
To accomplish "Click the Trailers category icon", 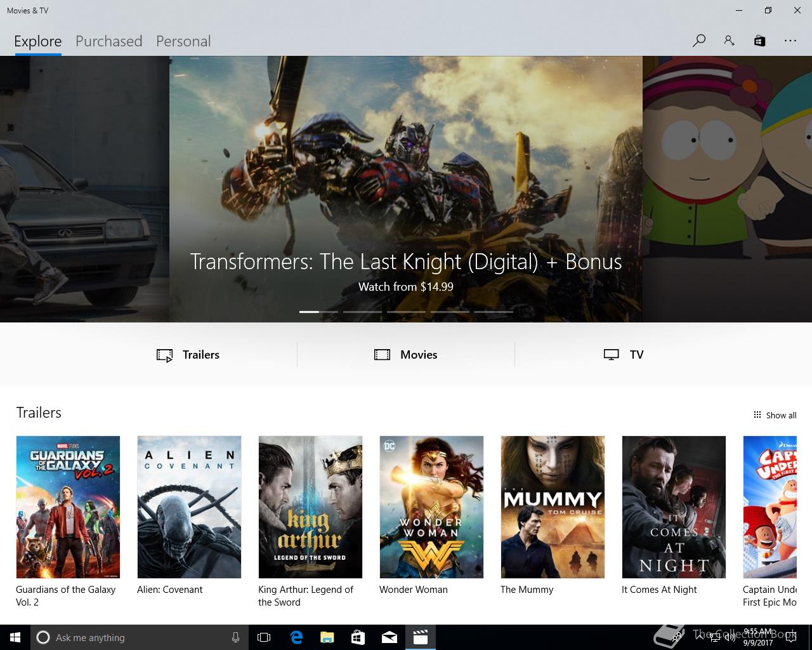I will coord(164,355).
